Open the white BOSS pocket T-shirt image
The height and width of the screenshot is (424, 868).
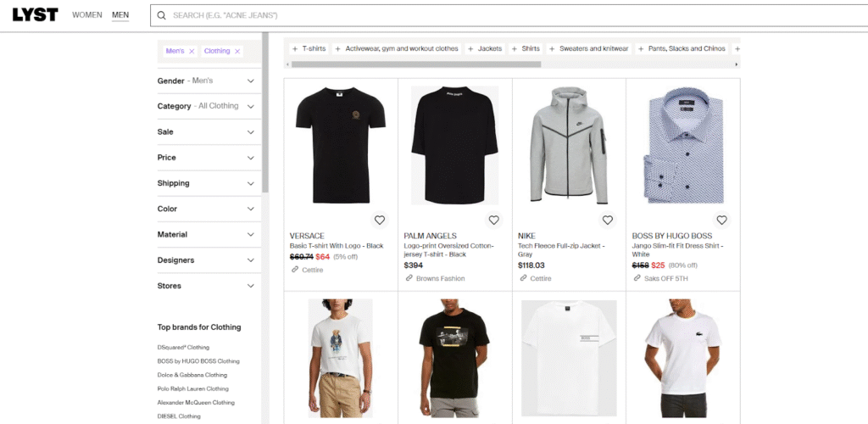[569, 358]
